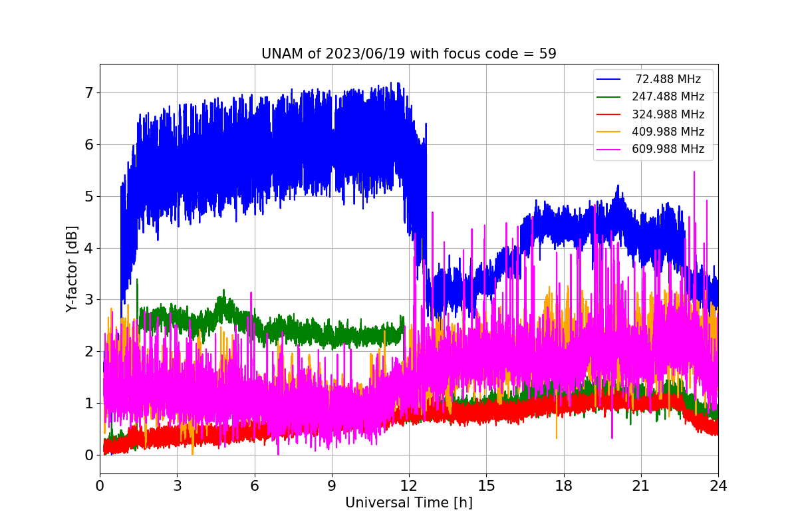798x532 pixels.
Task: Click x-axis tick label '21'
Action: [x=641, y=485]
